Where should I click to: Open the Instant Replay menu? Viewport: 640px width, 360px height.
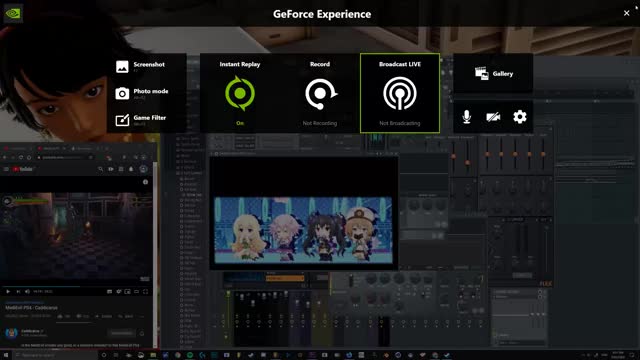pos(240,93)
